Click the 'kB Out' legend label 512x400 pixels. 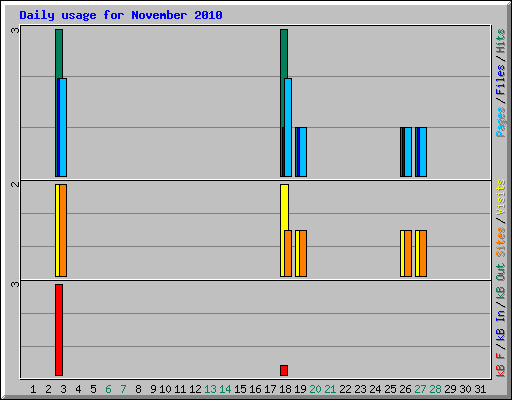click(501, 281)
